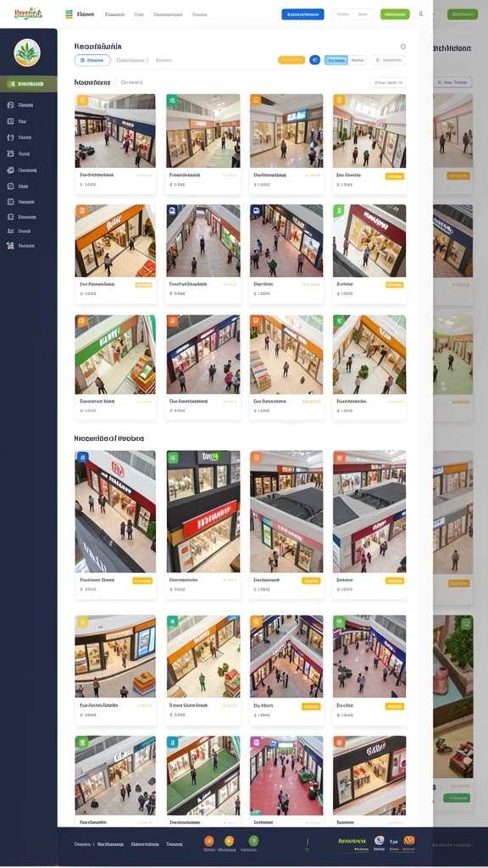The width and height of the screenshot is (488, 868).
Task: Click the round plant logo in the sidebar
Action: point(27,53)
